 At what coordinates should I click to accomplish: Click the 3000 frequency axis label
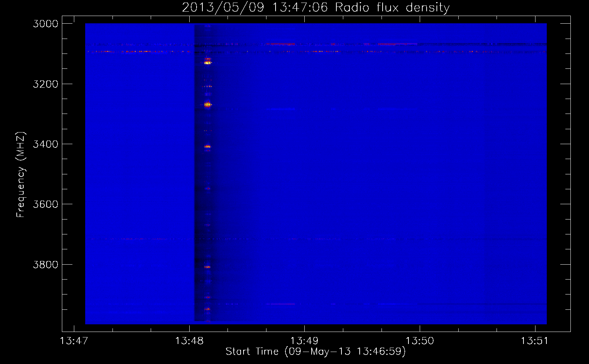(x=46, y=24)
